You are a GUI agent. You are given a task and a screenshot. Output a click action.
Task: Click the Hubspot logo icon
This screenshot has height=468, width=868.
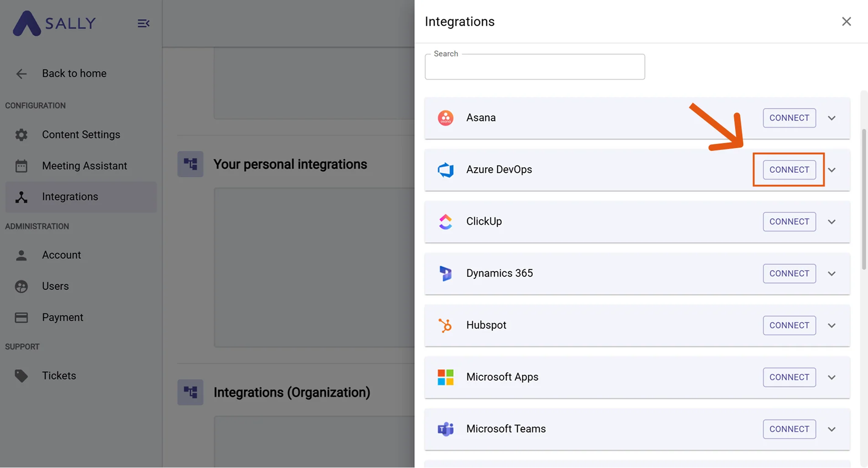point(445,325)
